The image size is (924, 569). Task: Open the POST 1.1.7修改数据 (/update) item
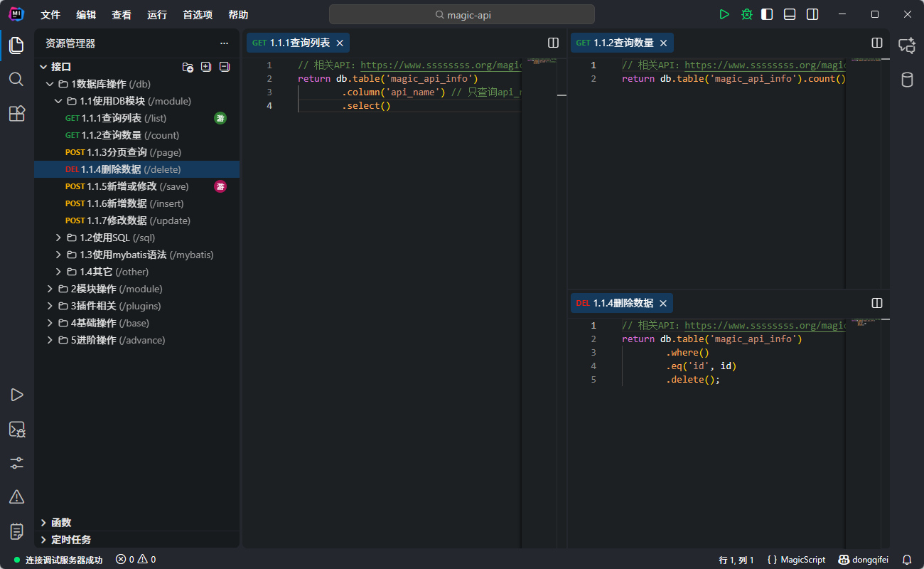click(x=136, y=220)
